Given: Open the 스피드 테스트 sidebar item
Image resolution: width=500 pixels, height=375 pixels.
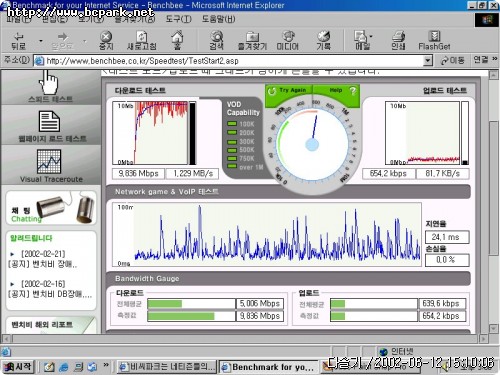Looking at the screenshot, I should point(51,87).
